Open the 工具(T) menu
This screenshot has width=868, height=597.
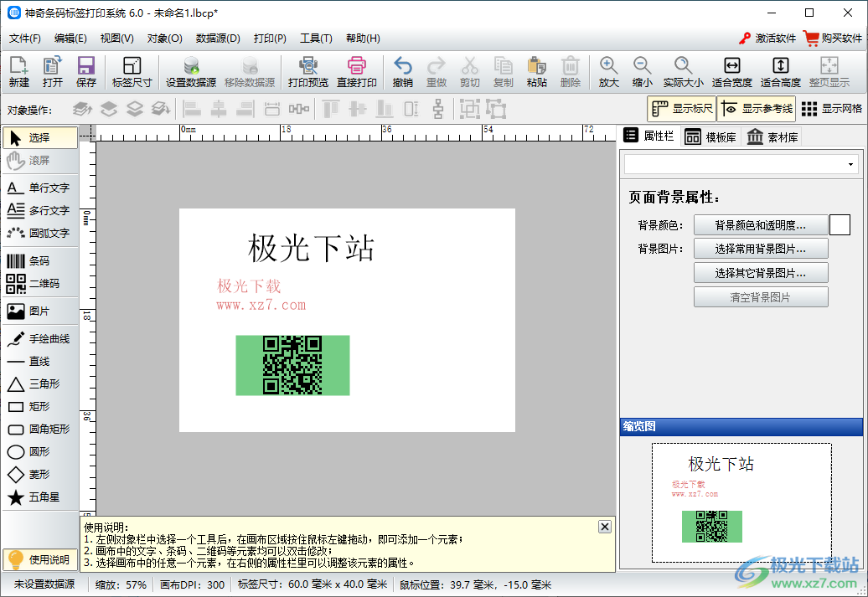(316, 39)
